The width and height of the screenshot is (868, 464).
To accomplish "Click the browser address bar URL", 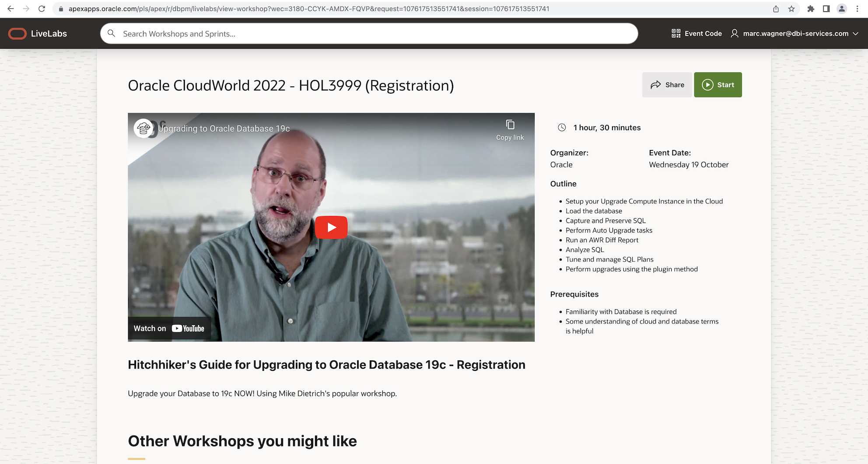I will [x=309, y=9].
